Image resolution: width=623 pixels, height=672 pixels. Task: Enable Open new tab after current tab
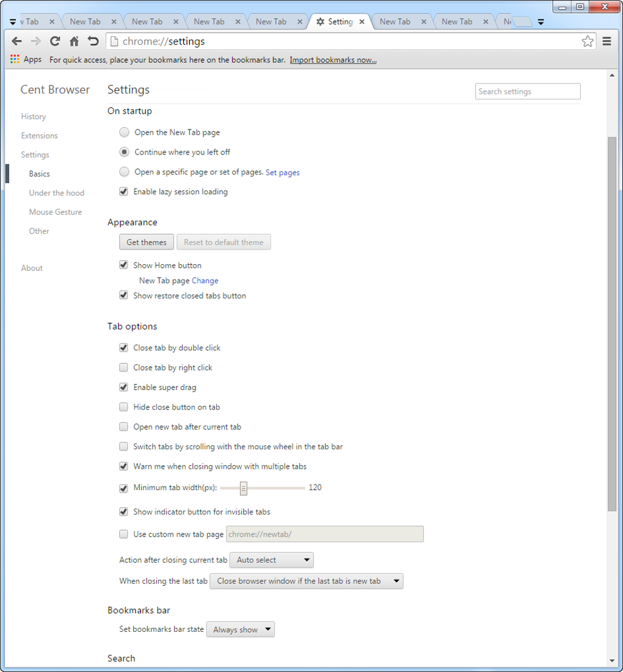click(123, 427)
